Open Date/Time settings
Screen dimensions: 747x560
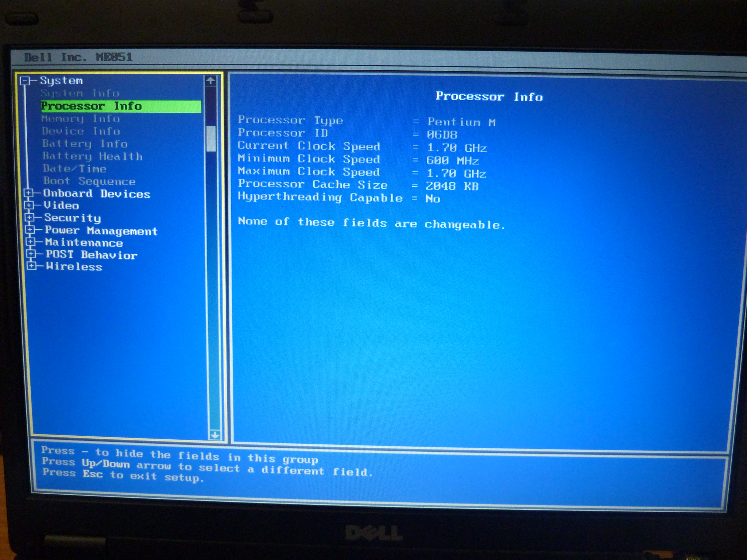pyautogui.click(x=75, y=169)
